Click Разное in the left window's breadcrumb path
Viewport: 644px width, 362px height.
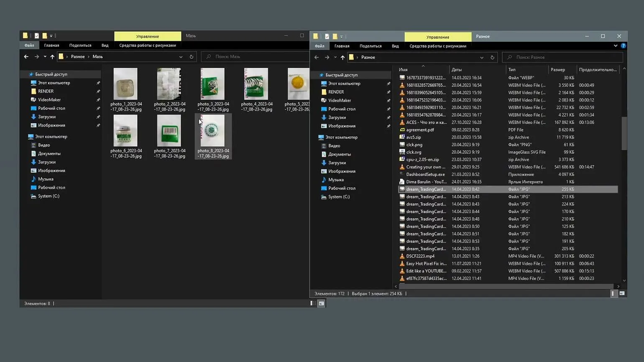pos(78,56)
